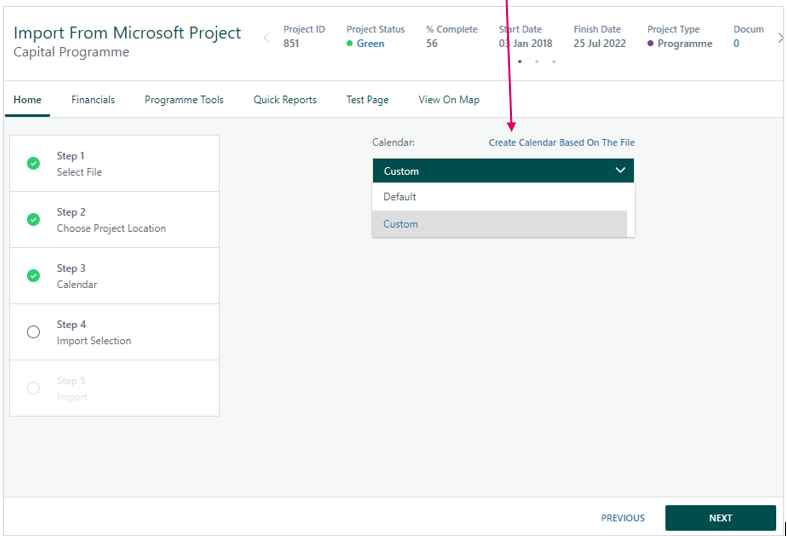Viewport: 787px width, 536px height.
Task: Click the Start Date Jan 2018 value
Action: (526, 44)
